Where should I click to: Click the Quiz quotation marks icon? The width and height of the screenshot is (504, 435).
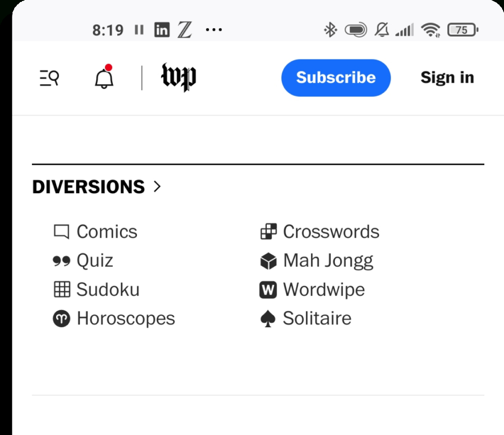pyautogui.click(x=62, y=261)
